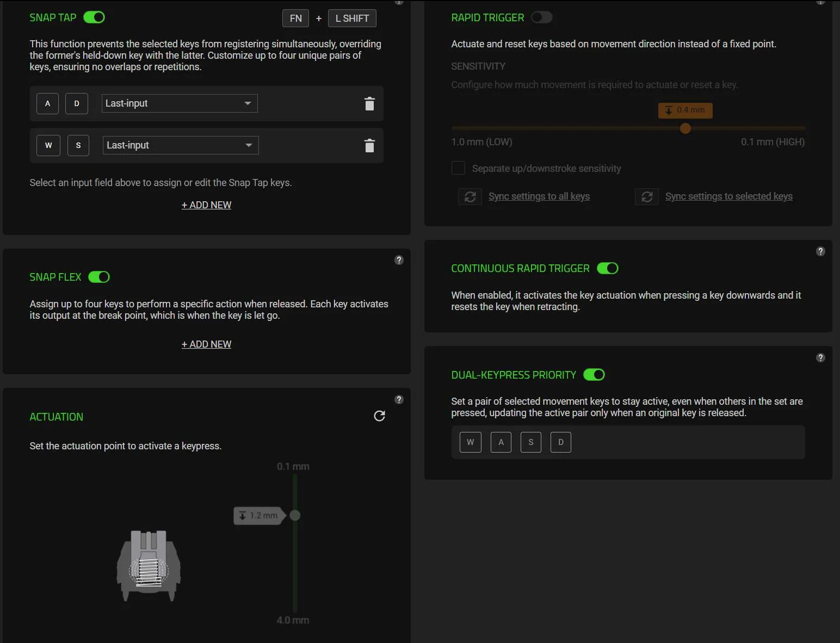Select the D key in Dual-Keypress Priority
The width and height of the screenshot is (840, 643).
click(x=561, y=442)
